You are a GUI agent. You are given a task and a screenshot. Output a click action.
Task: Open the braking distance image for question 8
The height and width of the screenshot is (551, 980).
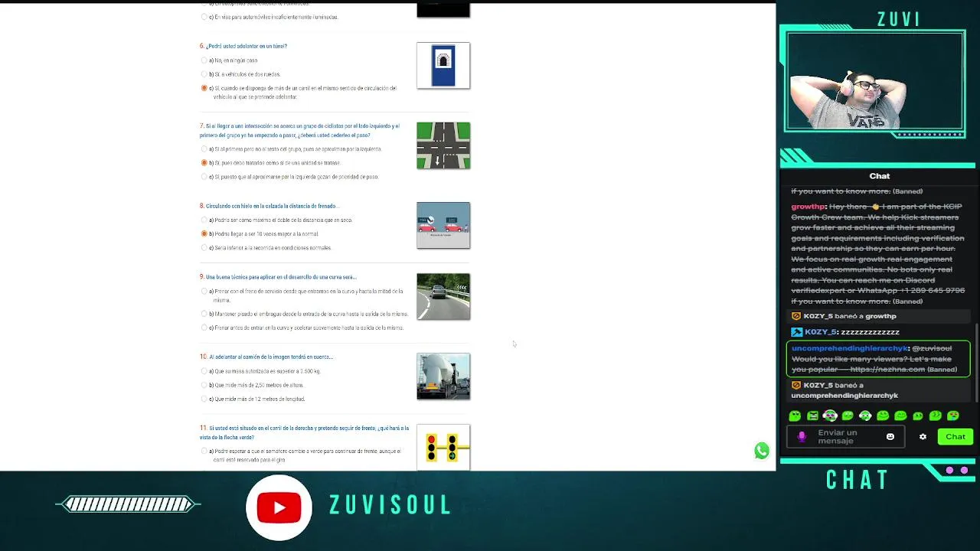[x=443, y=225]
